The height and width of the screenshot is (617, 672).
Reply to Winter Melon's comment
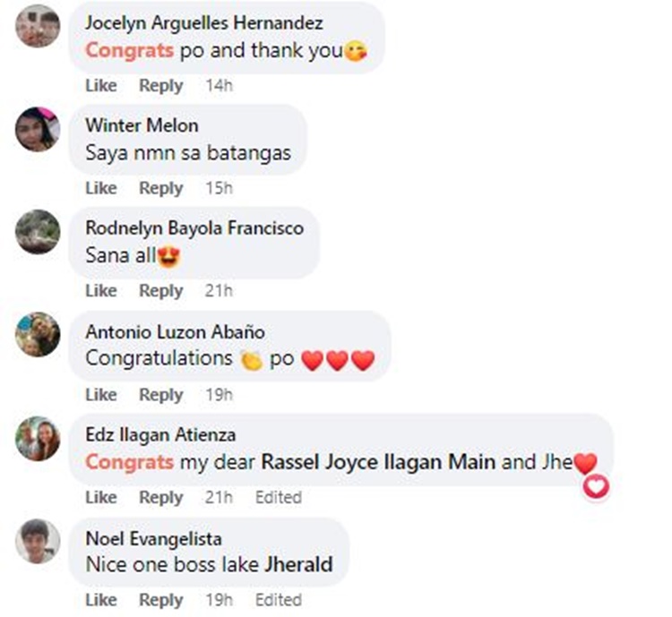(x=161, y=188)
